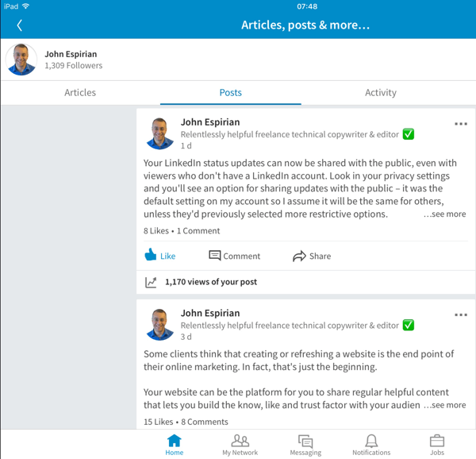The height and width of the screenshot is (459, 476).
Task: Open the Activity tab
Action: click(x=381, y=92)
